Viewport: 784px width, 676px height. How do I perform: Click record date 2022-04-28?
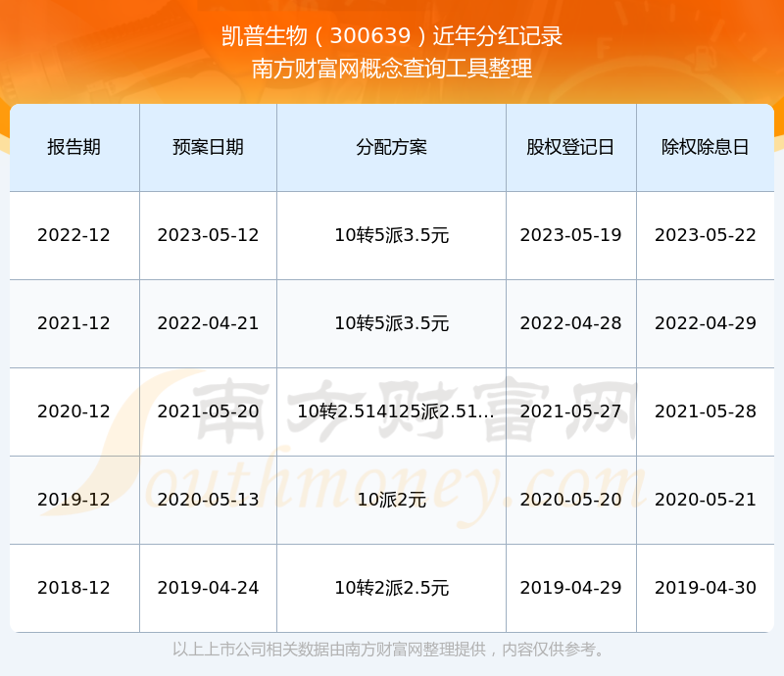click(570, 323)
